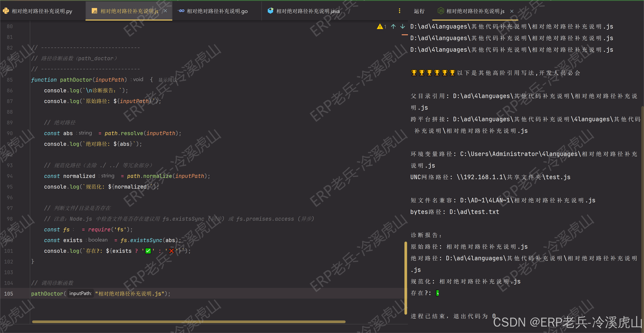Image resolution: width=644 pixels, height=333 pixels.
Task: Open the editor tabs more-options menu
Action: [x=400, y=11]
